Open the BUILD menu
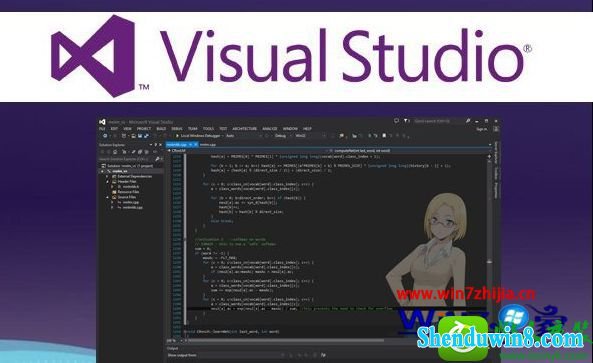The image size is (593, 363). [x=161, y=129]
